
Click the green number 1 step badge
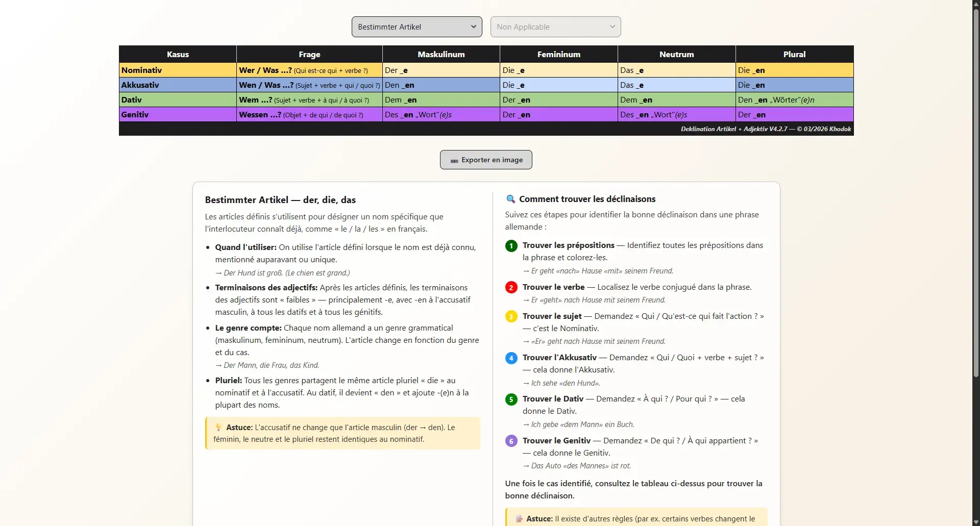pyautogui.click(x=511, y=246)
